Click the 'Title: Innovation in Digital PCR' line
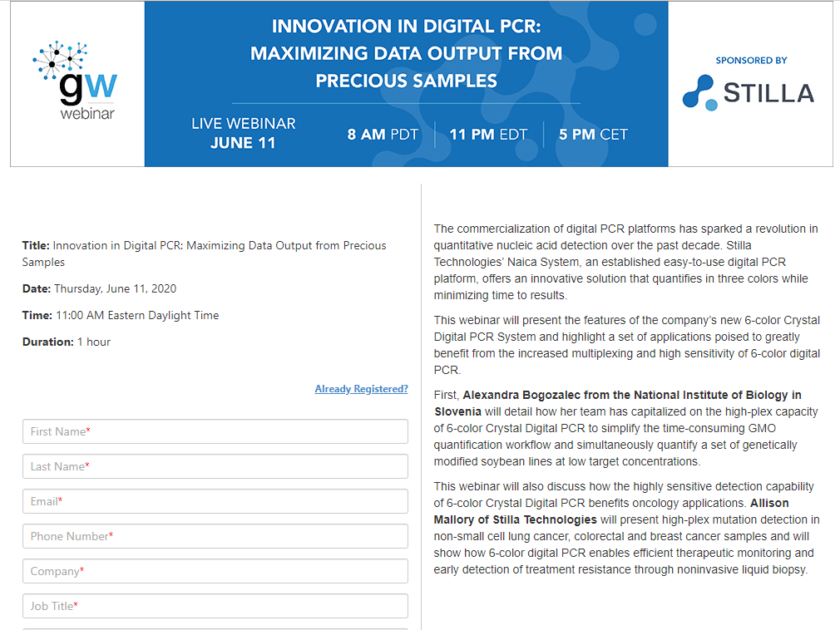Image resolution: width=840 pixels, height=630 pixels. click(204, 253)
